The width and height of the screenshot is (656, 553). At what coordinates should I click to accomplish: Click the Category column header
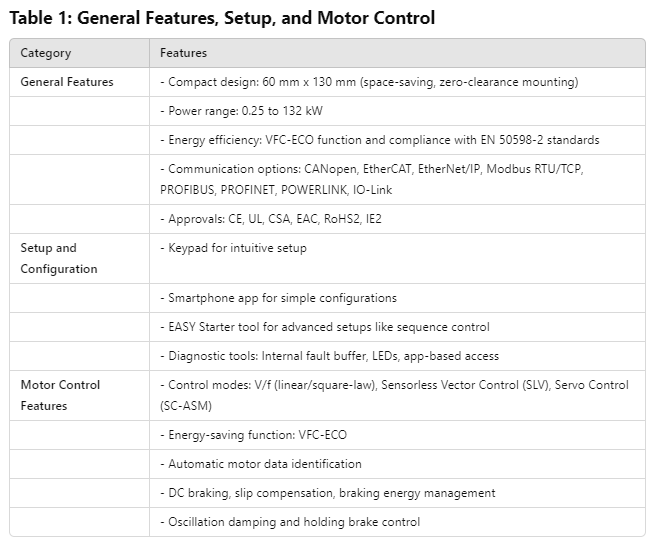46,53
